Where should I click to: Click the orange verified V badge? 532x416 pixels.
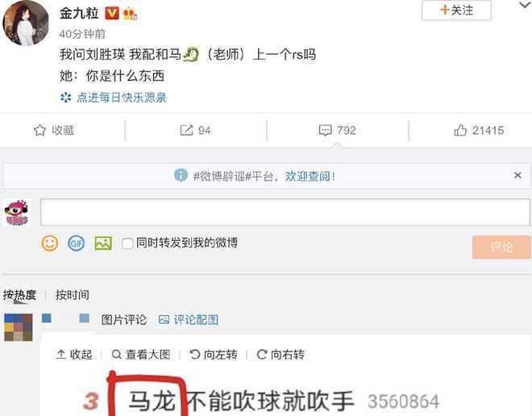point(111,14)
